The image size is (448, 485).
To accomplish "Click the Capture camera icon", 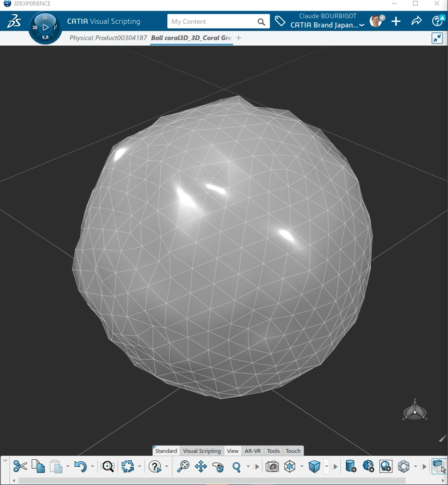I will (x=272, y=466).
